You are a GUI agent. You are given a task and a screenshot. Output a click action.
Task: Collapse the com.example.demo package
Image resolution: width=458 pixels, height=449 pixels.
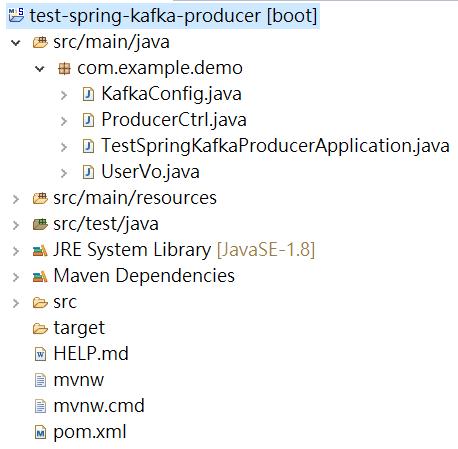[x=40, y=69]
